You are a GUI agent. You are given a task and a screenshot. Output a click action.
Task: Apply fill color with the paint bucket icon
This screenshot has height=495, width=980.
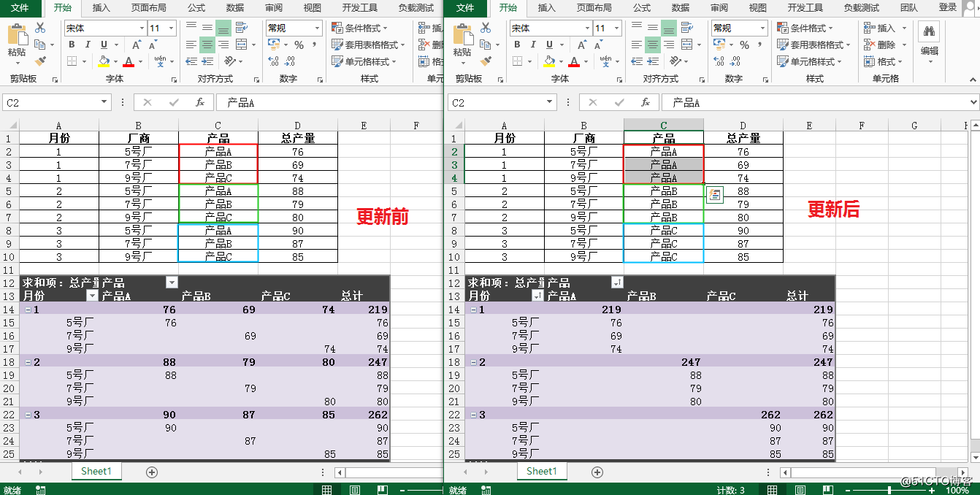102,60
